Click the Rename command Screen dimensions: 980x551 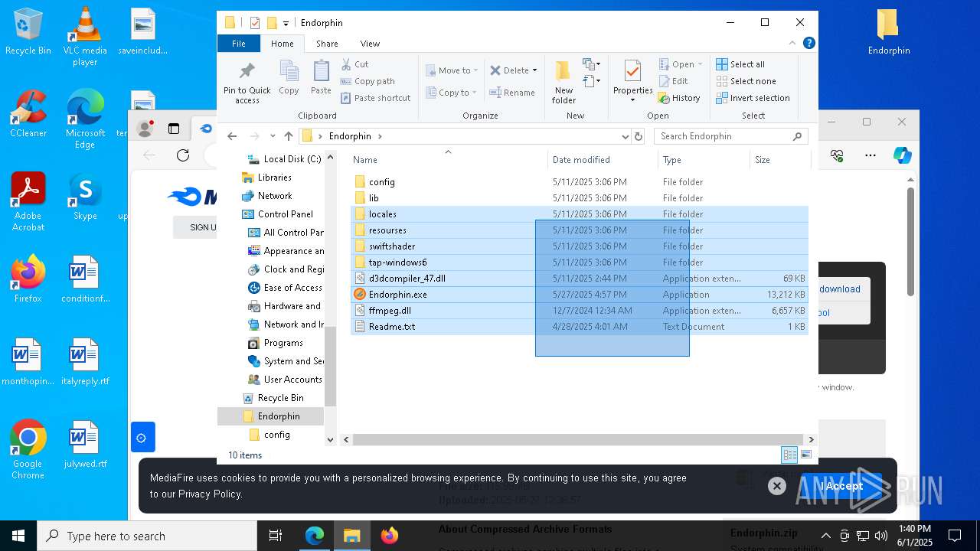point(513,93)
